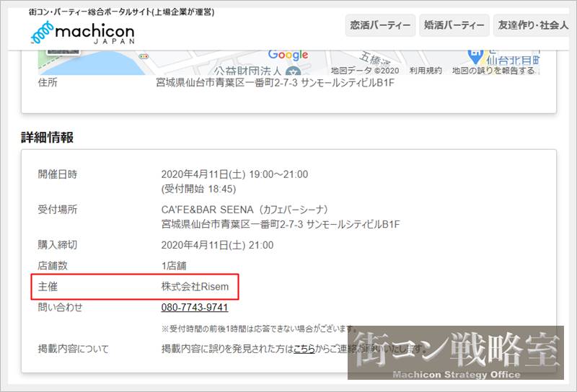Click the 問い合わせ row label
Screen dimensions: 577x392
pos(60,308)
